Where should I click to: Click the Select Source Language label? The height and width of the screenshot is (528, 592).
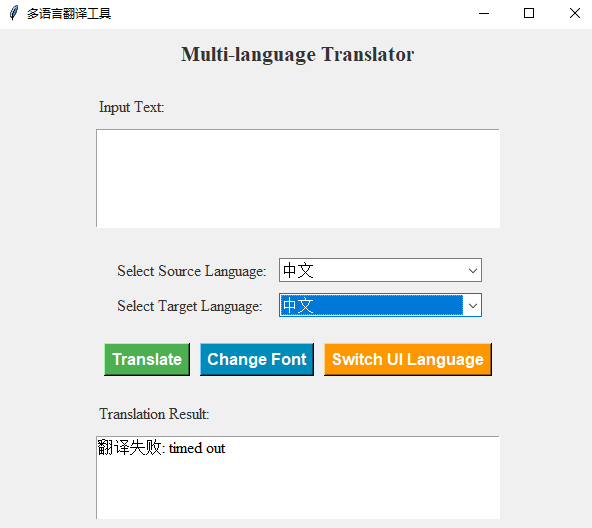click(191, 271)
